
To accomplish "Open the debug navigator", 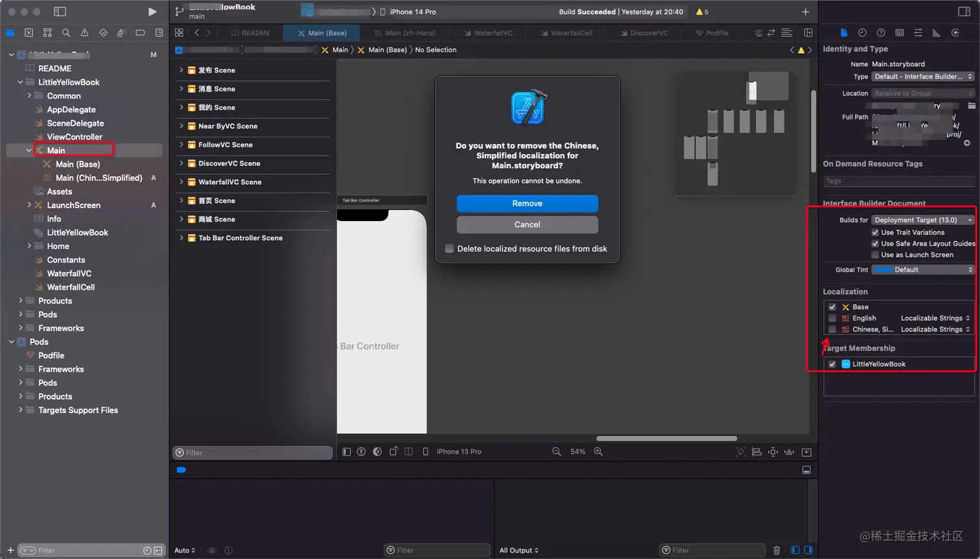I will 122,32.
